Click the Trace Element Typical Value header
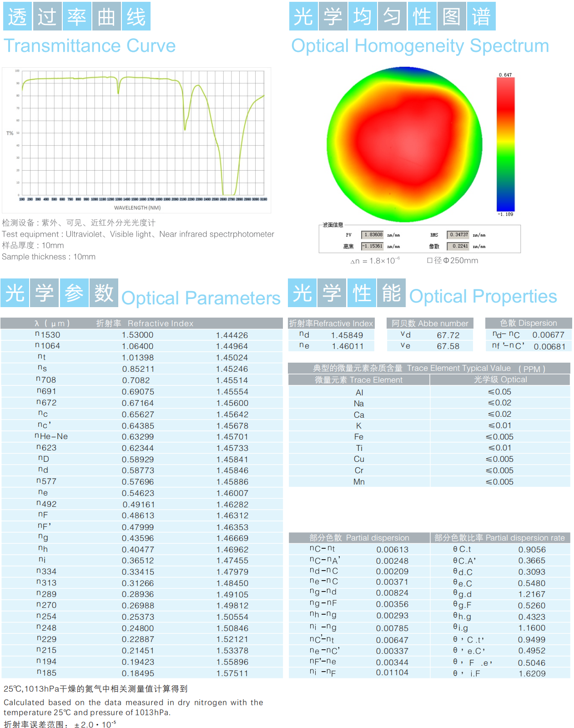 (x=429, y=368)
